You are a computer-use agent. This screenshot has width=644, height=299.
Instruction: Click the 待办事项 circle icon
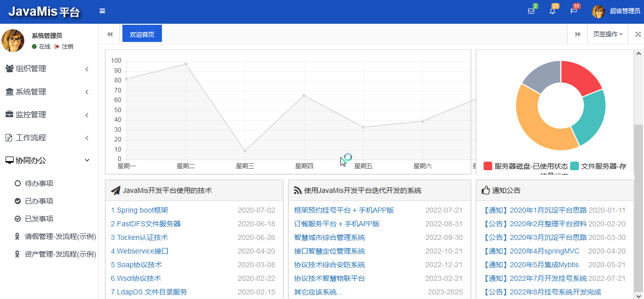click(18, 183)
